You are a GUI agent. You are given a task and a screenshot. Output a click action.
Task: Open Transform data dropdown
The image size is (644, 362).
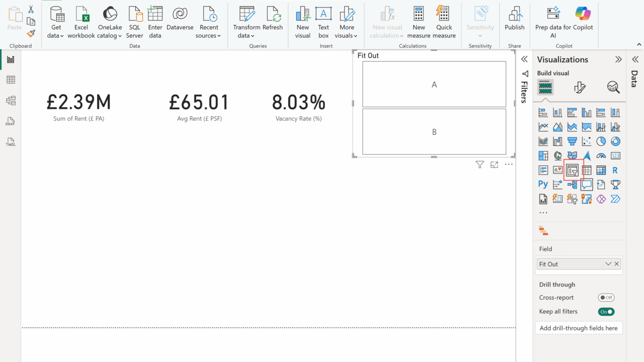point(247,22)
